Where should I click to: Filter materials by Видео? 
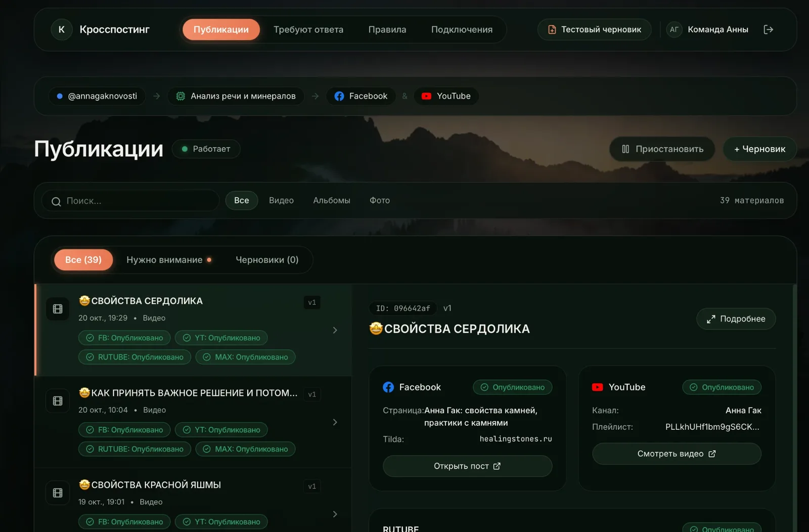pos(281,200)
